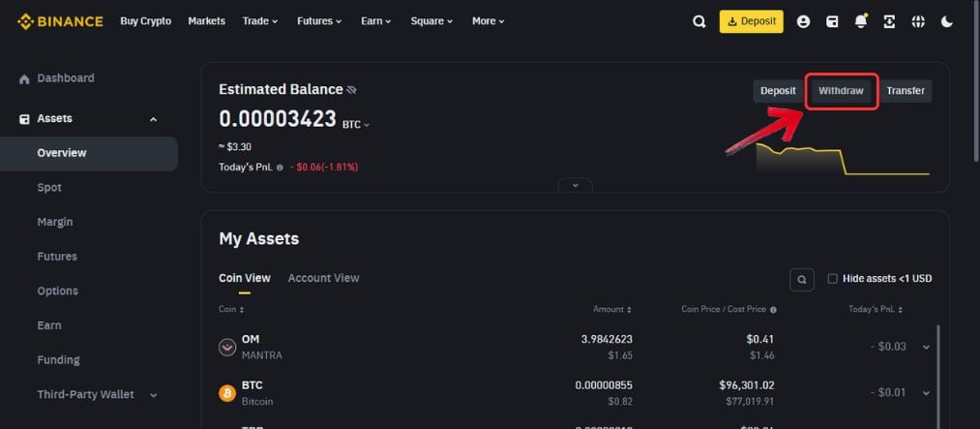980x429 pixels.
Task: Open Funding in the sidebar
Action: [x=59, y=360]
